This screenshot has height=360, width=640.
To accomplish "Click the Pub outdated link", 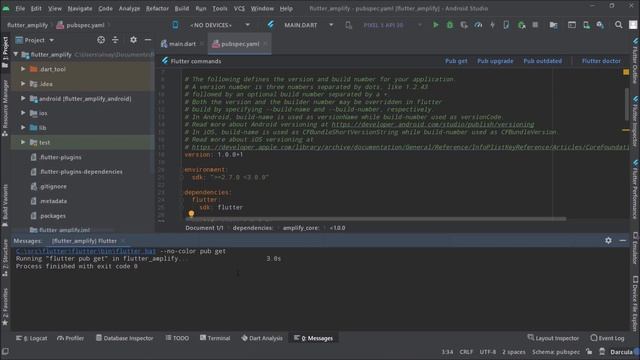I will [x=542, y=61].
